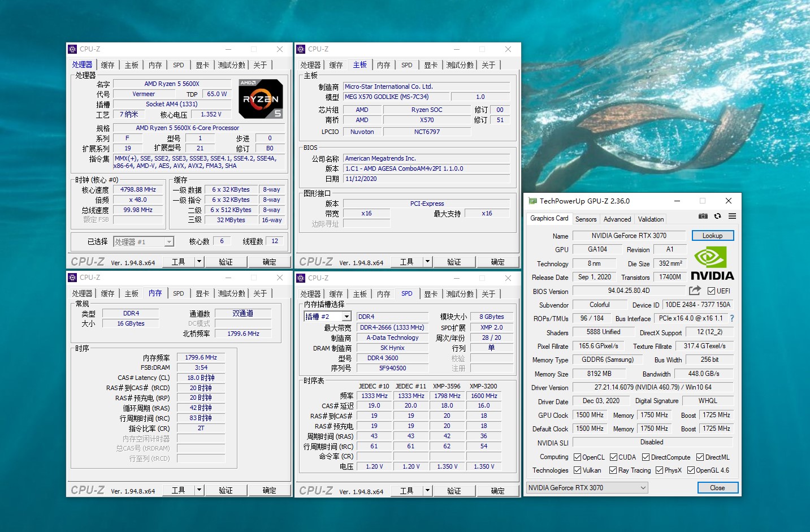Image resolution: width=810 pixels, height=532 pixels.
Task: Toggle the OpenCL checkbox
Action: [x=577, y=457]
